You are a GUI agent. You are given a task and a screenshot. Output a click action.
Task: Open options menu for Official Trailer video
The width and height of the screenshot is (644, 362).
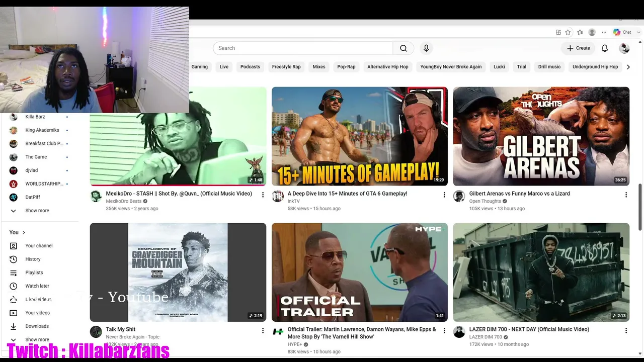(x=444, y=330)
